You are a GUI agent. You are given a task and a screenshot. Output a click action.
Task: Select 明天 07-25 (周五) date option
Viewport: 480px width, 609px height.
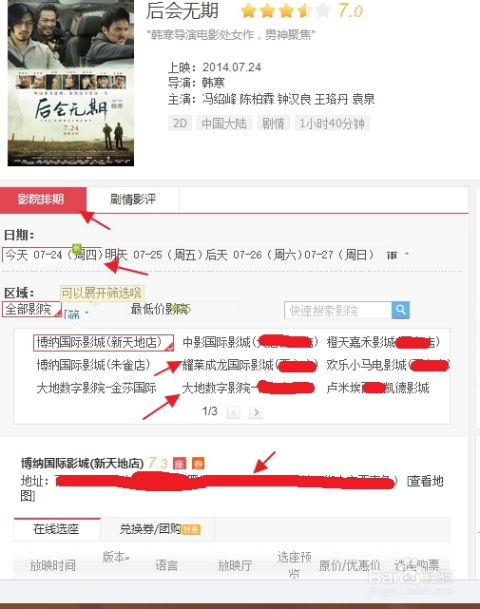click(x=154, y=255)
